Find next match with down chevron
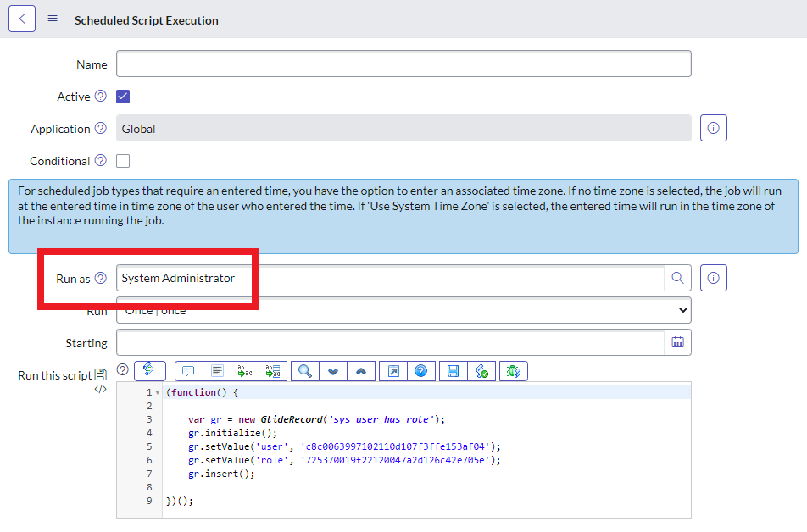 coord(333,372)
